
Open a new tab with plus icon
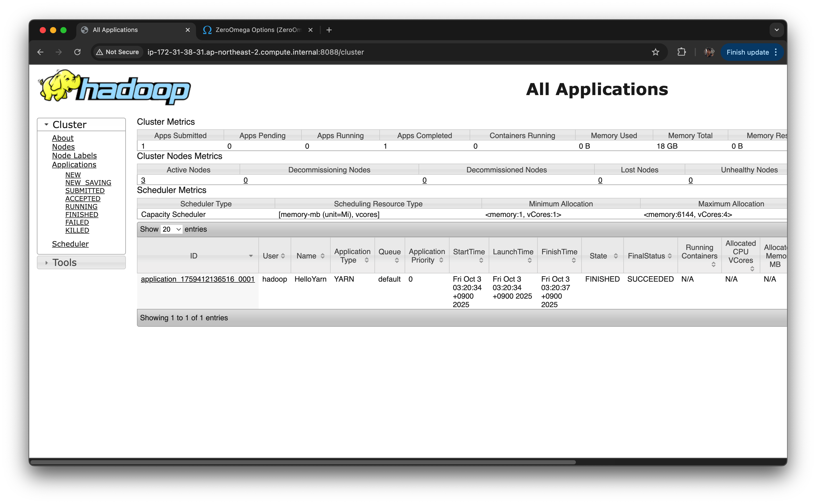329,30
